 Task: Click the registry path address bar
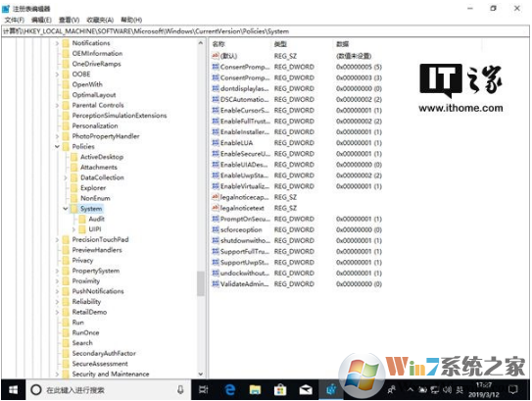tap(266, 31)
